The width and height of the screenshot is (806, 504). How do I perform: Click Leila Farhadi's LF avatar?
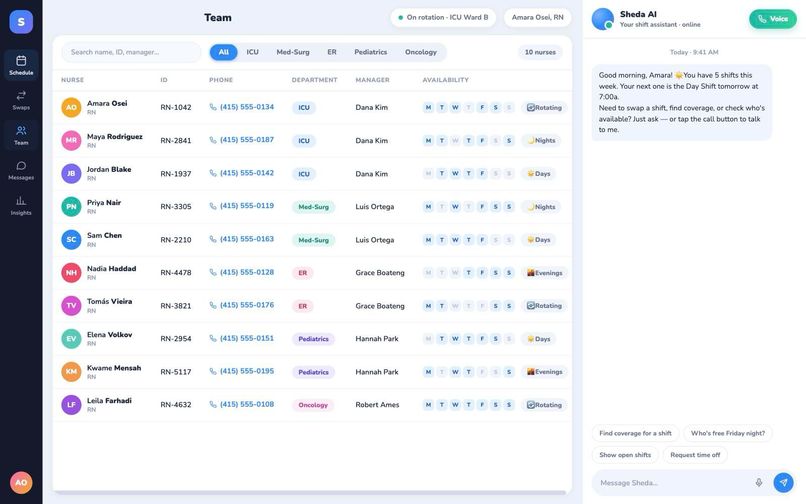tap(71, 405)
